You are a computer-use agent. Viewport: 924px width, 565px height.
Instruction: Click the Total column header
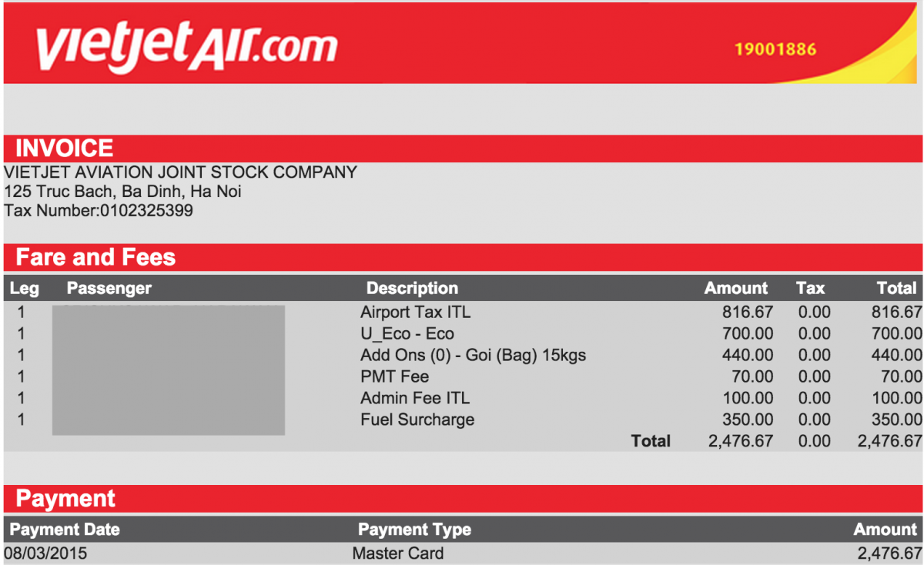(x=896, y=289)
